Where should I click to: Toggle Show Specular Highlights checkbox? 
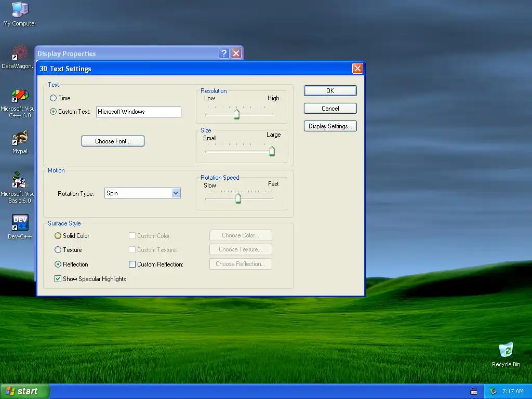(58, 278)
